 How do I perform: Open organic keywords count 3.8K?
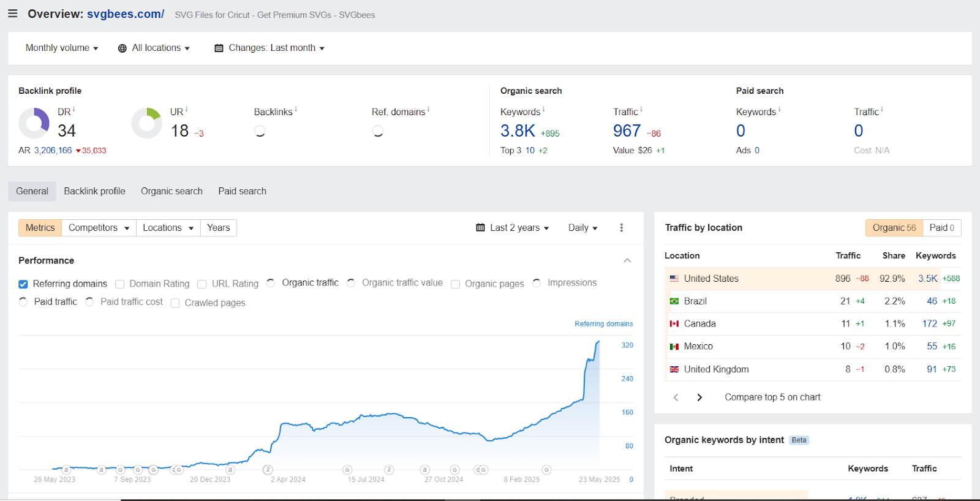518,130
